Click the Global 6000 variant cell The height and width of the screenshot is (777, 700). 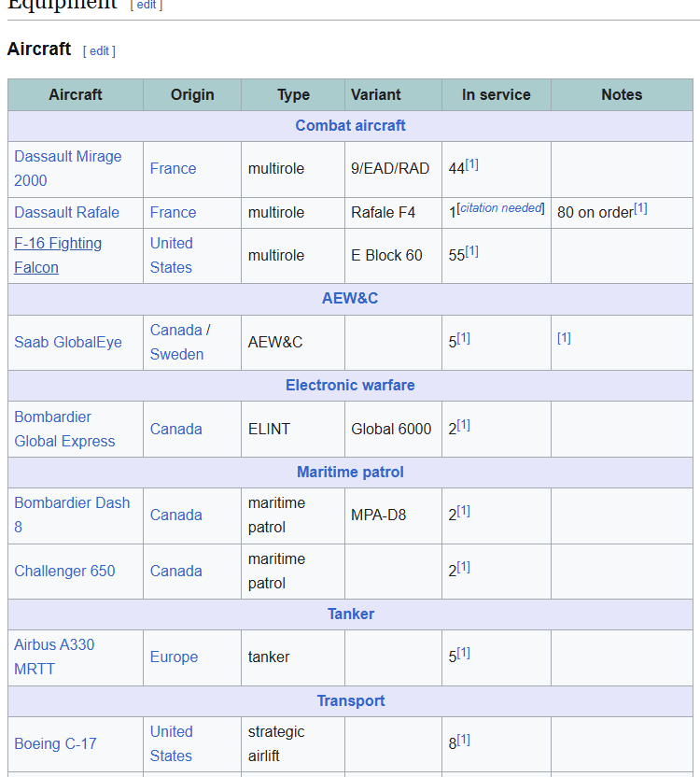[393, 430]
